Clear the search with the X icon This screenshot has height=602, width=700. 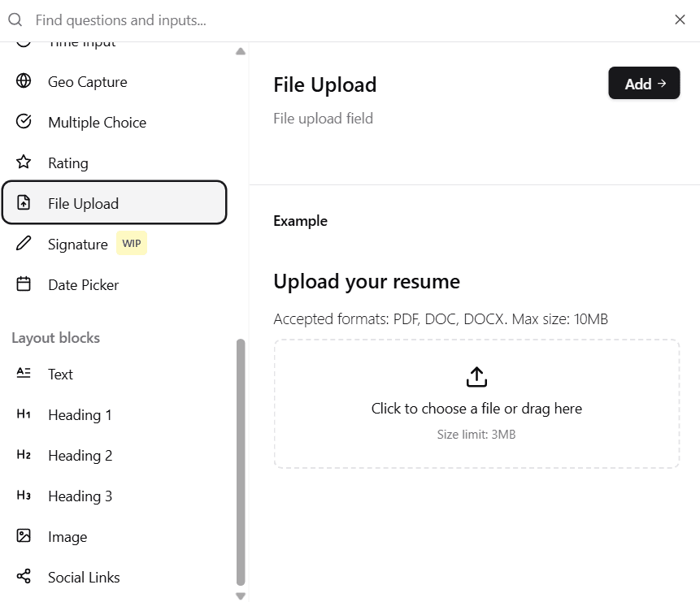(680, 19)
